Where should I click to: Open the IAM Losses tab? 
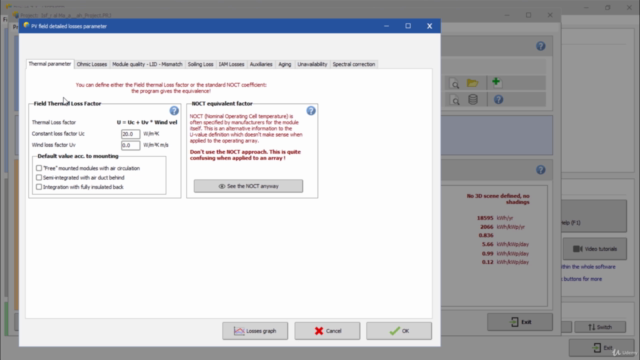point(231,64)
